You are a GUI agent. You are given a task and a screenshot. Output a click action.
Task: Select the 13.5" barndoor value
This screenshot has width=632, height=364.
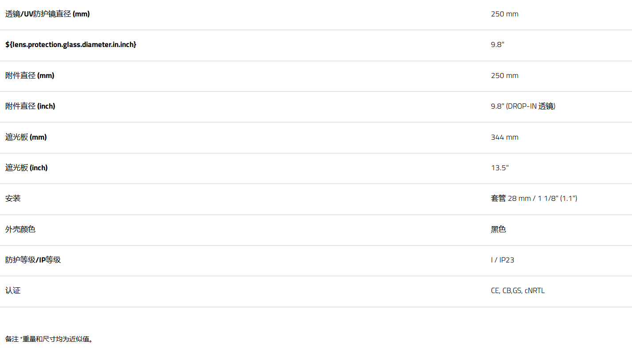pyautogui.click(x=500, y=168)
